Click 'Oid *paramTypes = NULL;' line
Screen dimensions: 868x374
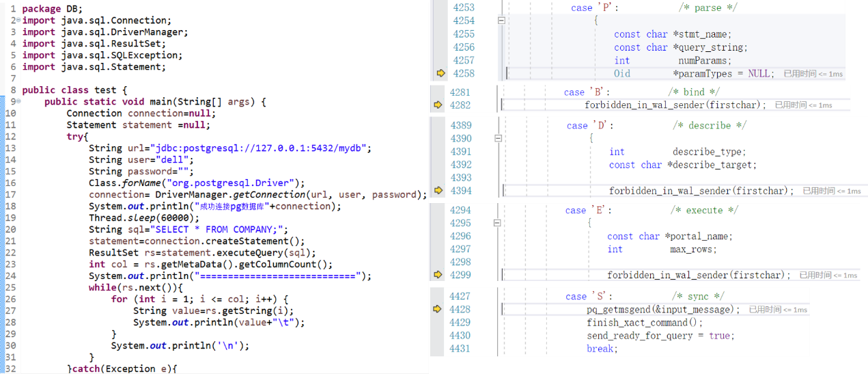[x=694, y=74]
